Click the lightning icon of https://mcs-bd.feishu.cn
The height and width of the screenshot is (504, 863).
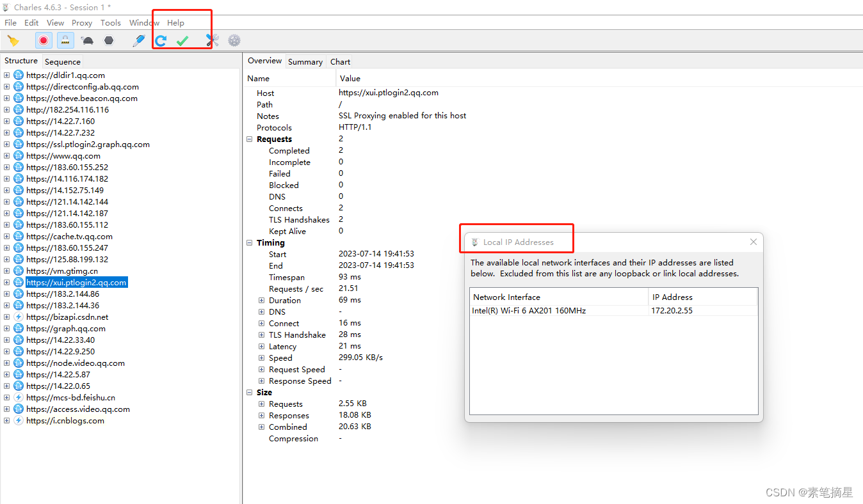(x=19, y=397)
